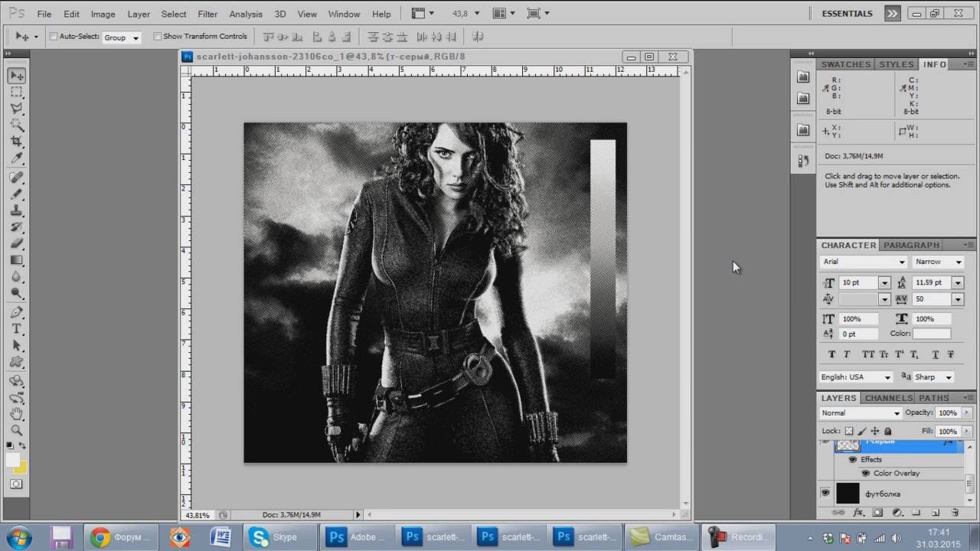Toggle lock image pixels
Screen dimensions: 980x551
(861, 432)
